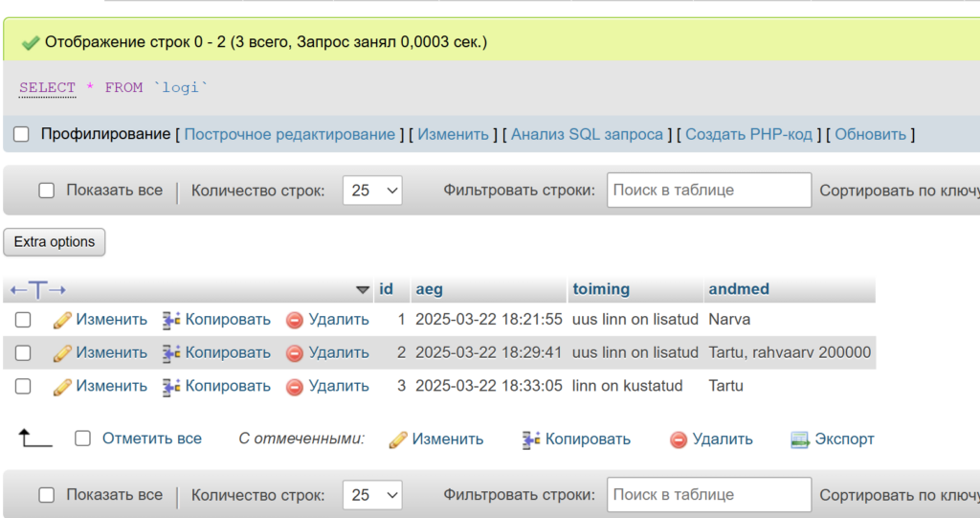Check the 'Отметить все' checkbox
Screen dimensions: 980x518
pos(83,439)
